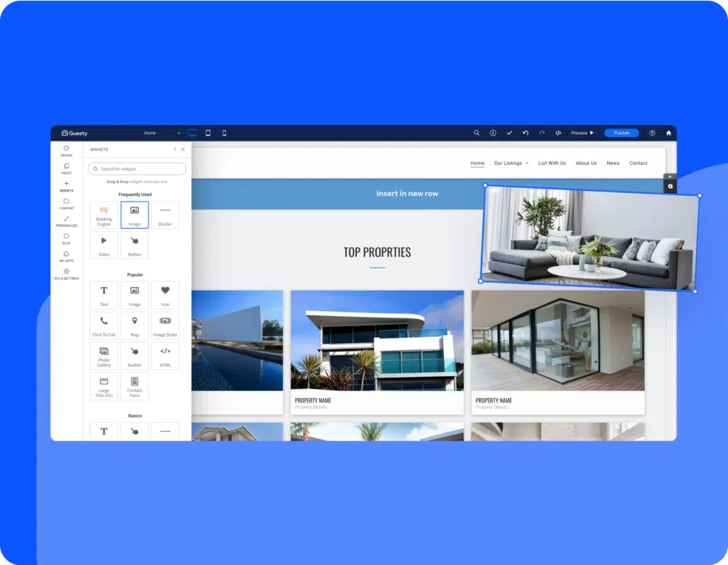
Task: Select the Photo Gallery widget
Action: tap(104, 356)
